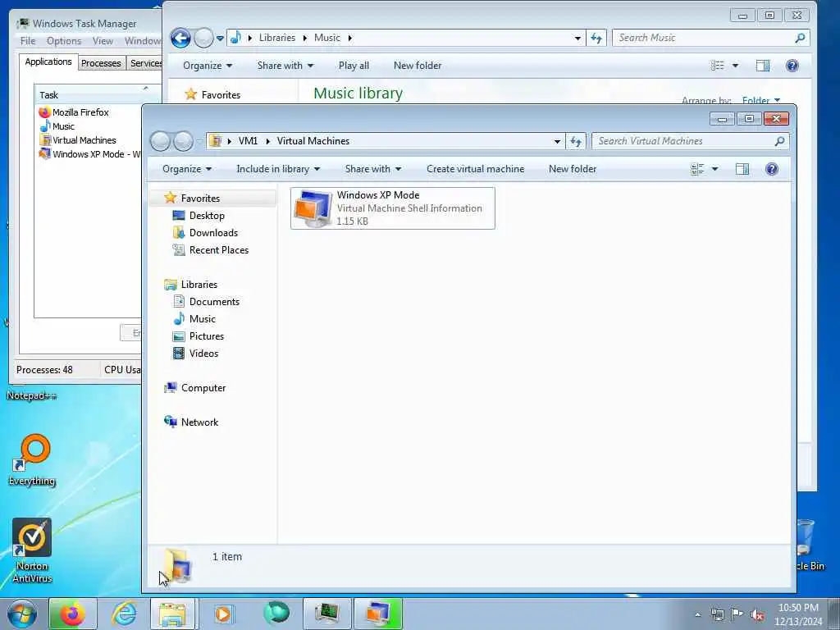Open Firefox from the taskbar
Screen dimensions: 840x630
click(x=73, y=614)
